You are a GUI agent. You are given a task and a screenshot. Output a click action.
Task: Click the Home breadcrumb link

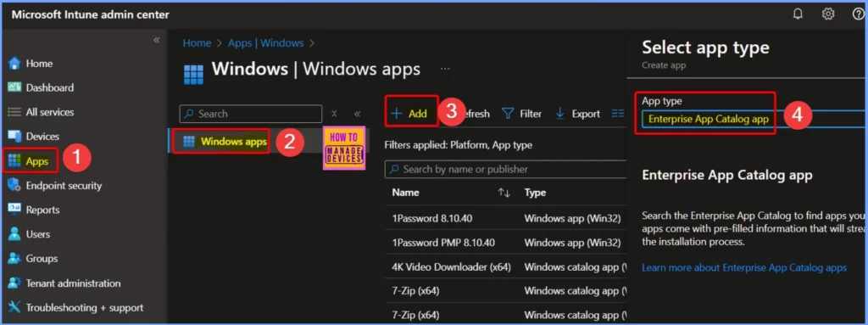click(197, 42)
